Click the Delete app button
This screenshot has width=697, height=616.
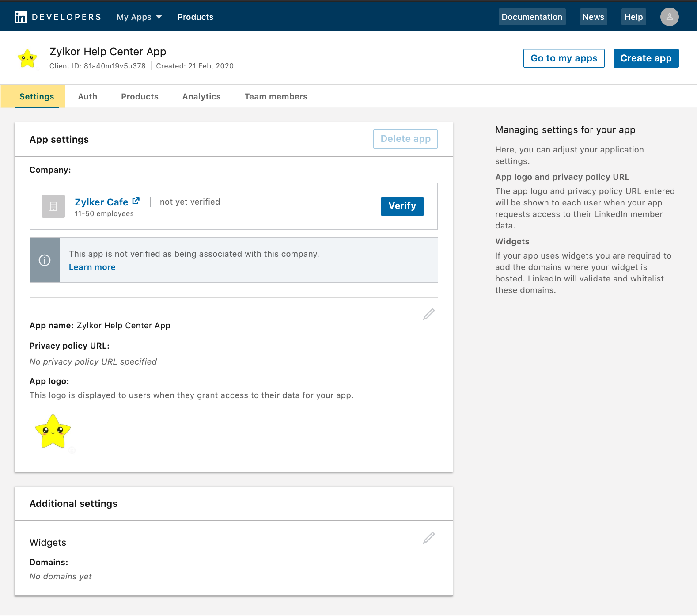point(405,139)
